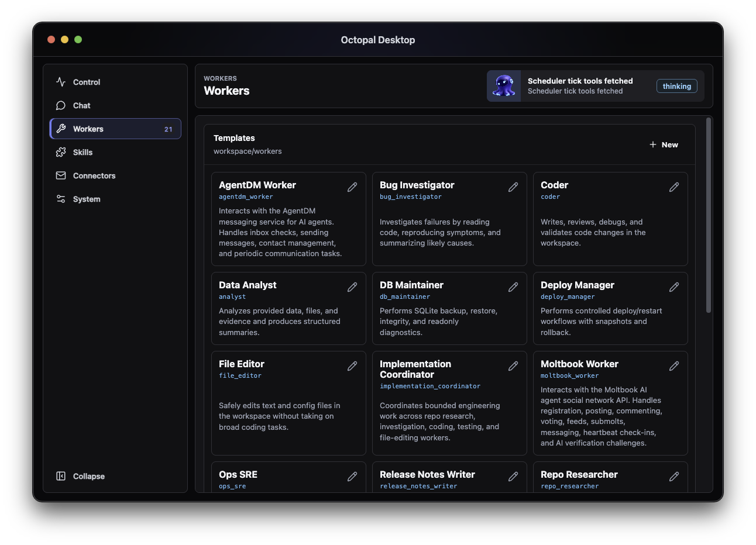Click the workspace/workers path text
This screenshot has height=545, width=756.
pyautogui.click(x=248, y=151)
